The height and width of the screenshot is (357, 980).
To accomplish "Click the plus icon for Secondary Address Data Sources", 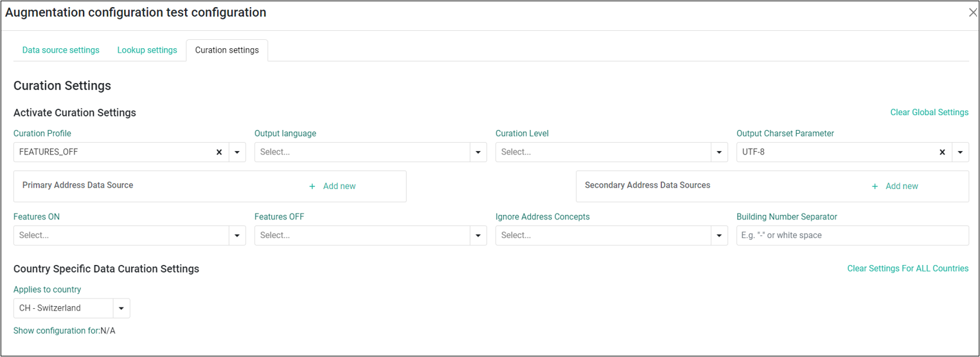I will [875, 187].
